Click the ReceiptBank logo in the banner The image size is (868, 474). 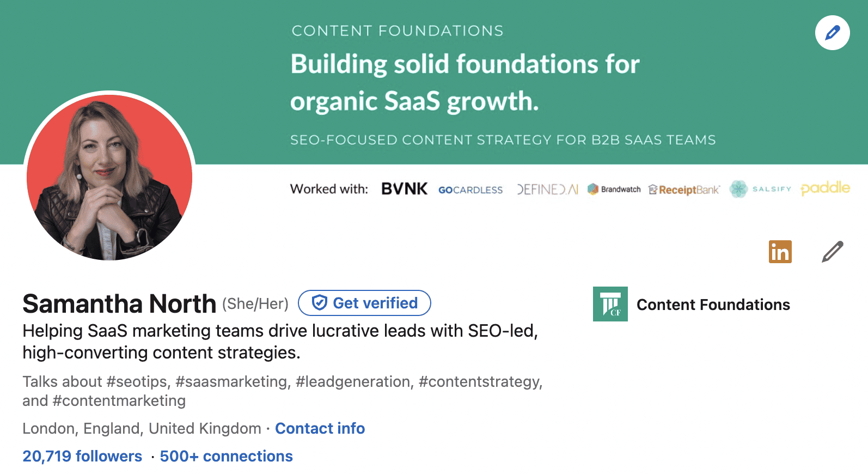[684, 190]
